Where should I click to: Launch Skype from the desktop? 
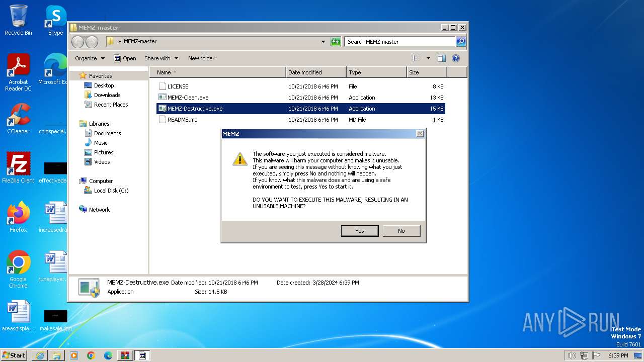click(55, 20)
